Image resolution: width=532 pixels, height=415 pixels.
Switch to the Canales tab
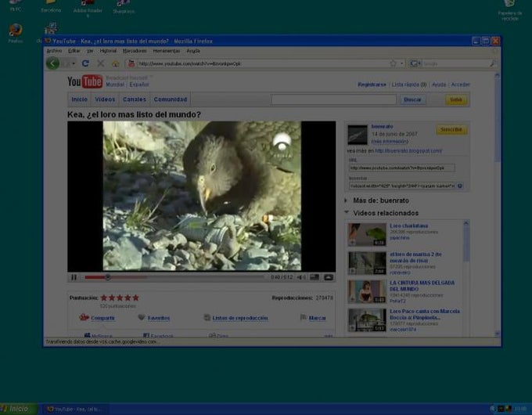click(x=135, y=99)
